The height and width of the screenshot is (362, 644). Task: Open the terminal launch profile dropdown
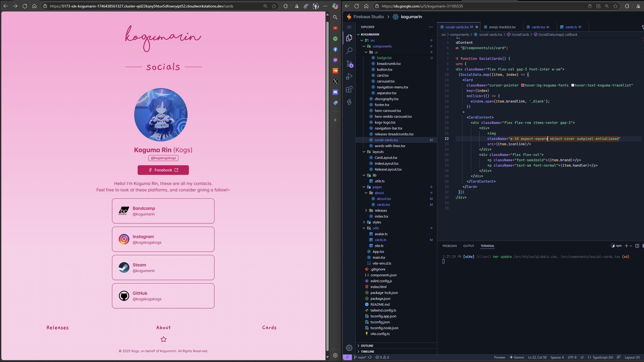click(631, 246)
